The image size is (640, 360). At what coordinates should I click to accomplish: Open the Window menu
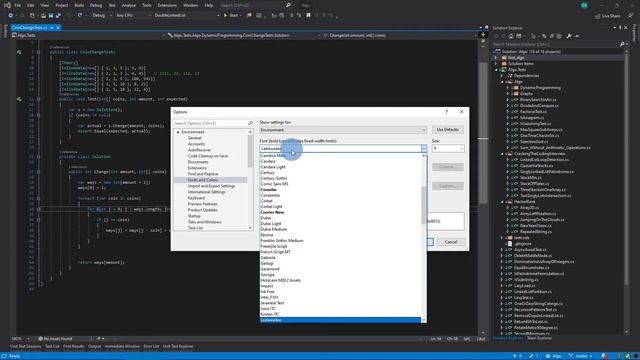click(191, 5)
